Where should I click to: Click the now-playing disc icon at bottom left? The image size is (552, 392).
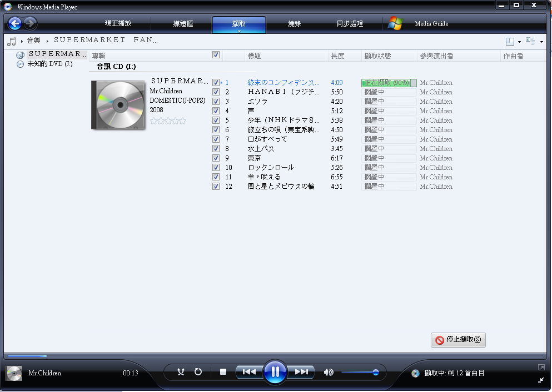click(x=14, y=373)
